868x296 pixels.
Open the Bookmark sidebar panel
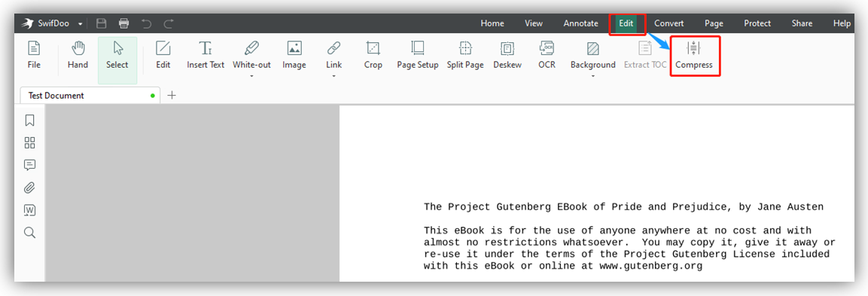pyautogui.click(x=30, y=121)
